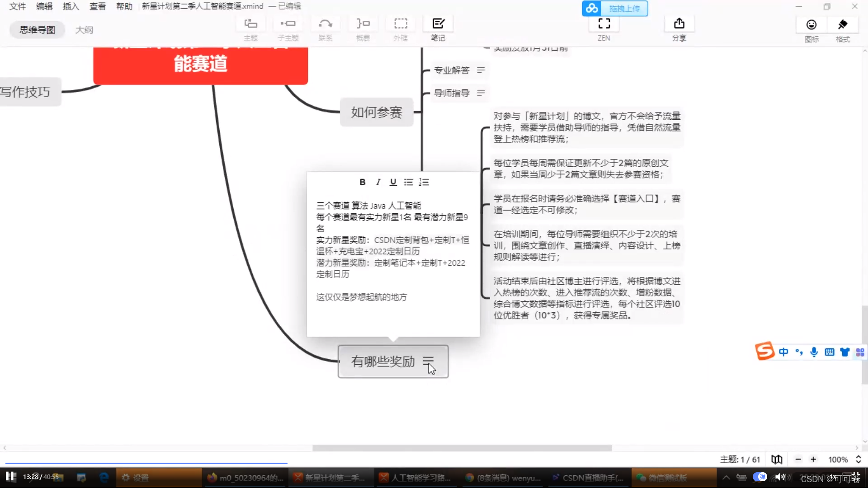Toggle the map overview icon in status bar
The width and height of the screenshot is (868, 488).
pyautogui.click(x=777, y=460)
